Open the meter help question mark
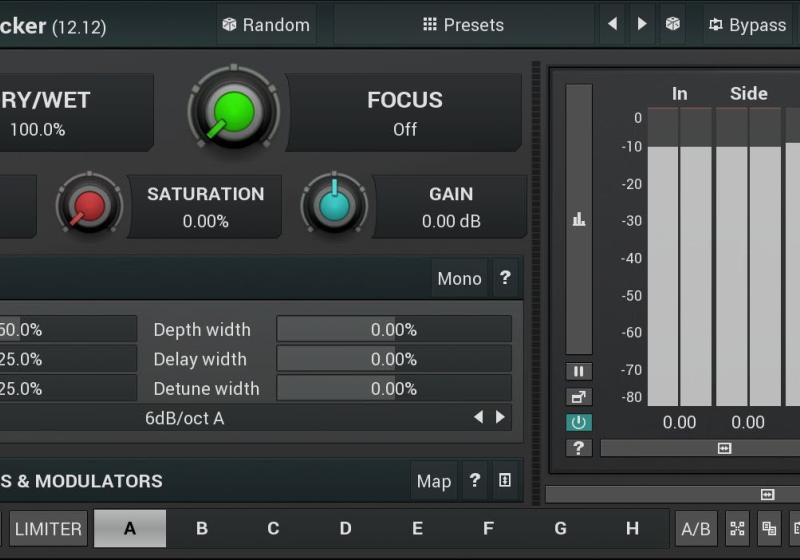The height and width of the screenshot is (560, 800). [579, 448]
